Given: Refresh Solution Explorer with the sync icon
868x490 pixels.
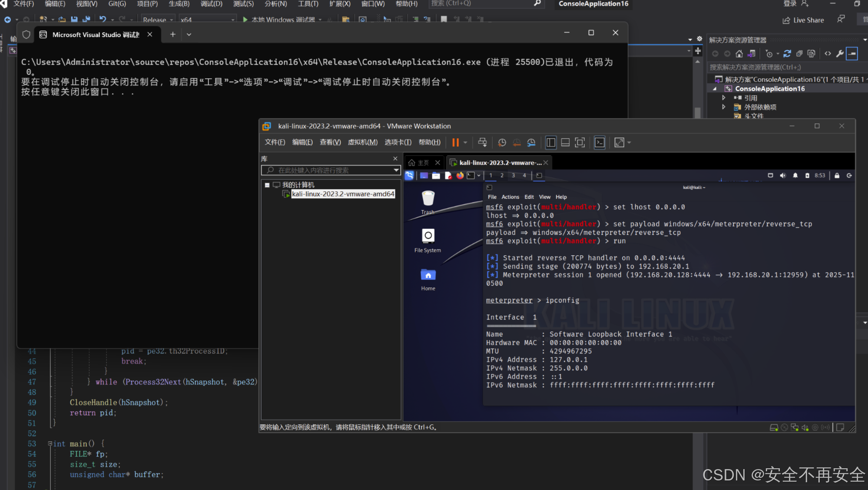Looking at the screenshot, I should [x=787, y=54].
